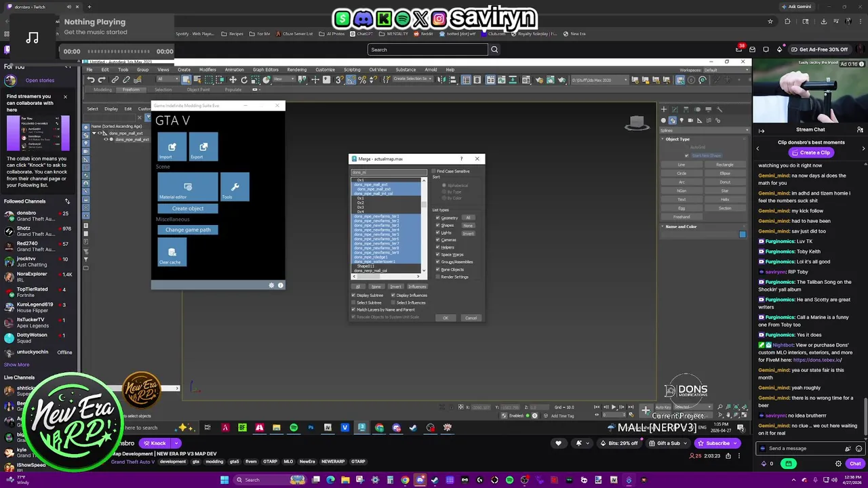Toggle Display Subtree checkbox

coord(353,296)
